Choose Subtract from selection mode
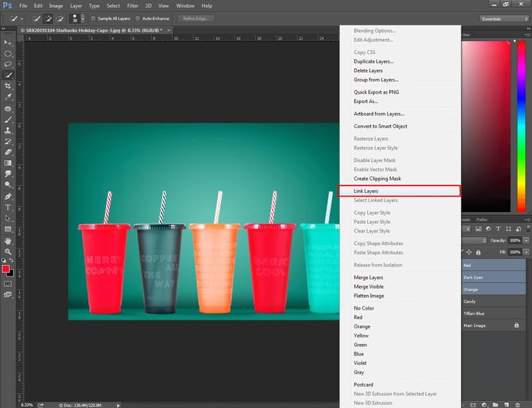 coord(60,19)
